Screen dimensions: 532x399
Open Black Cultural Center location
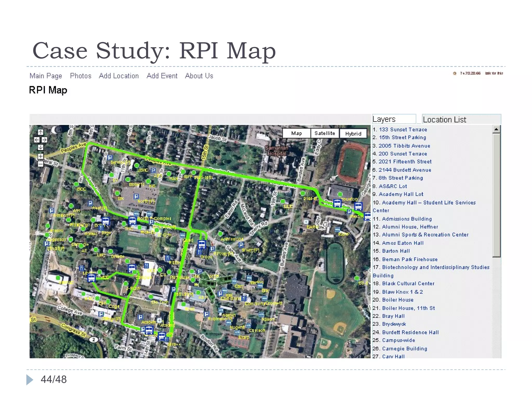point(408,283)
